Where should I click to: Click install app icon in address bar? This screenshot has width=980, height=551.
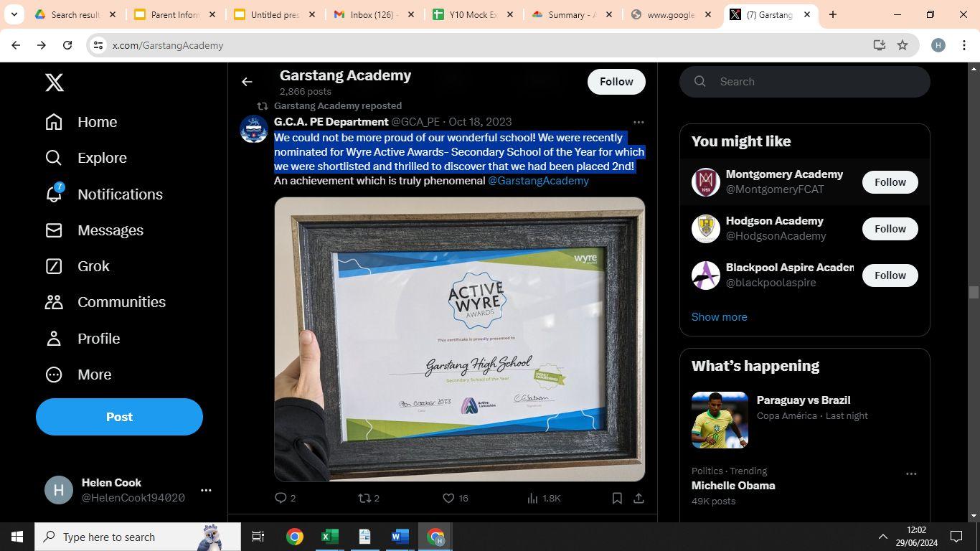click(879, 45)
